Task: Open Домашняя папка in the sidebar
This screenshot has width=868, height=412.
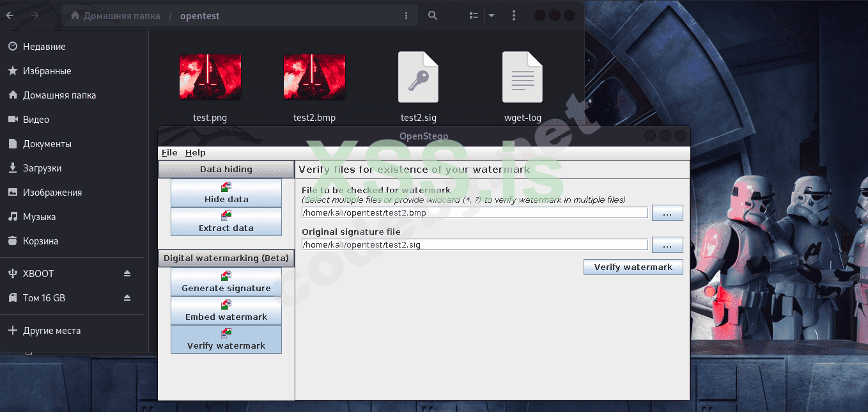Action: 74,95
